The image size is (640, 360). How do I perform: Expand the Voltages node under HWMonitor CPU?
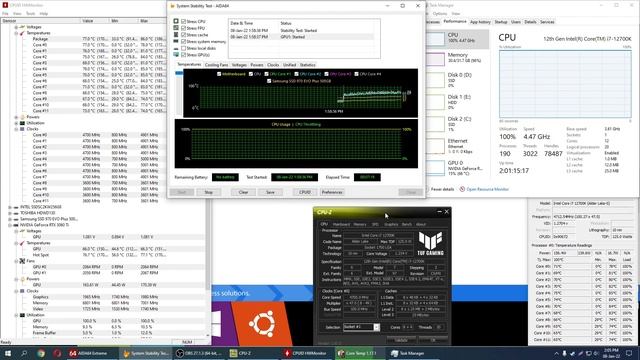(16, 27)
